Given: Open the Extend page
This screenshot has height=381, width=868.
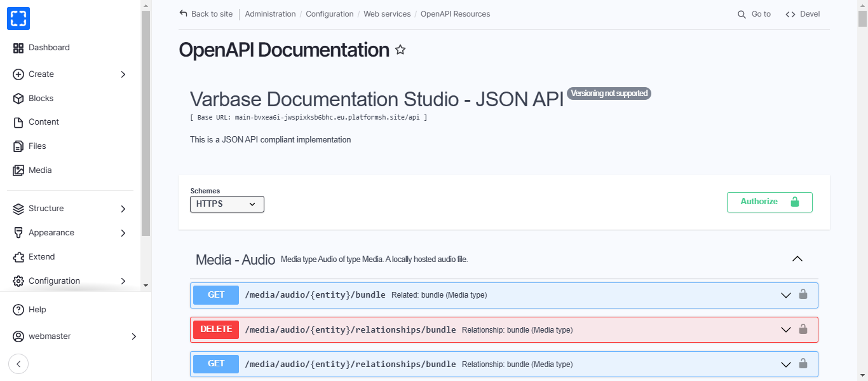Looking at the screenshot, I should point(41,257).
